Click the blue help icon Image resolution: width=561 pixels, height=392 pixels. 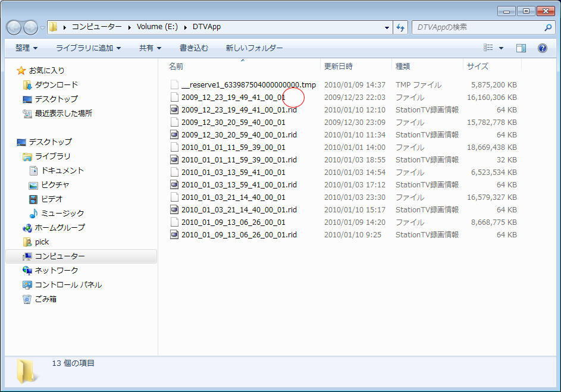[x=543, y=48]
